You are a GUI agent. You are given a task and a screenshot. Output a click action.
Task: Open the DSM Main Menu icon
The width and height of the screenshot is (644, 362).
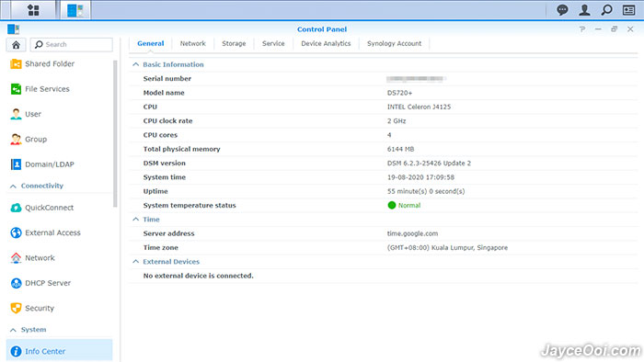[x=33, y=10]
